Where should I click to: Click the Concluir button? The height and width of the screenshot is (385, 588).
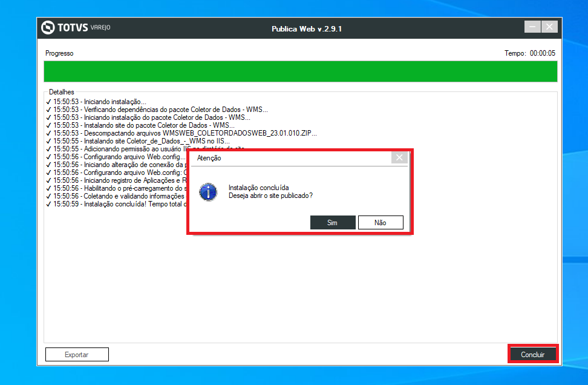point(532,354)
